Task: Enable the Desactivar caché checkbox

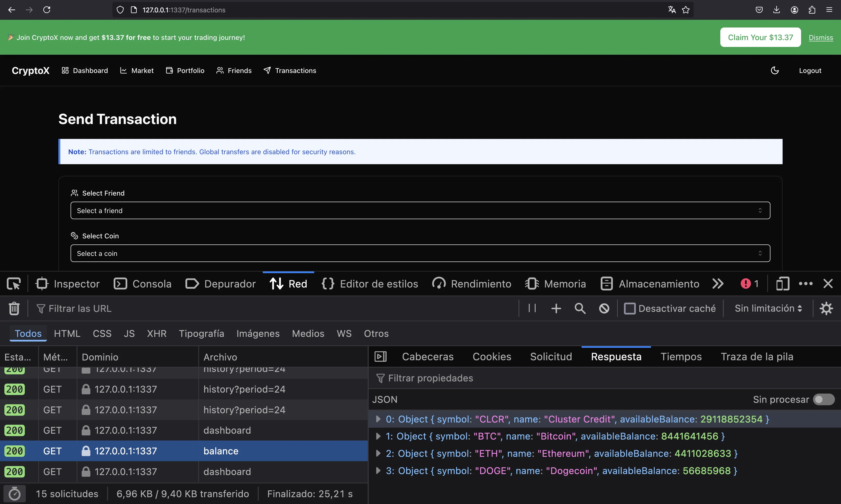Action: [630, 308]
